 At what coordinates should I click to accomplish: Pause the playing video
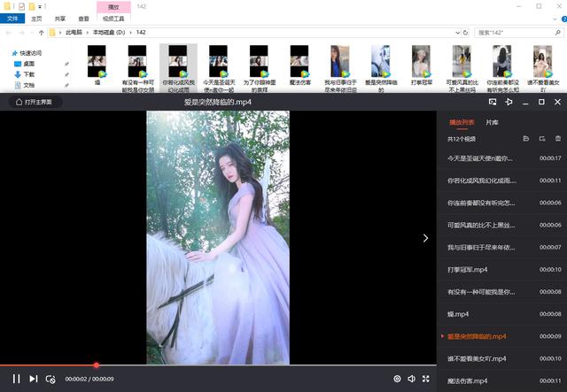coord(16,379)
